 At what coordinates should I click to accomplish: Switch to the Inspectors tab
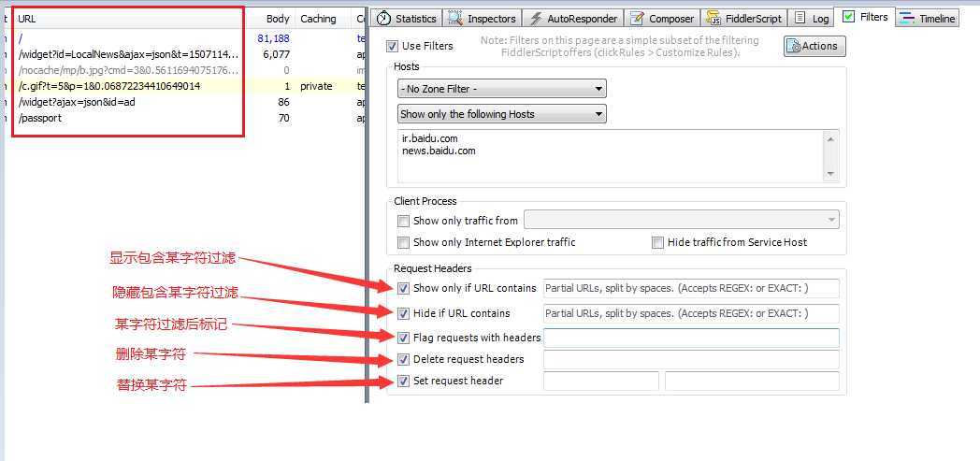(482, 19)
